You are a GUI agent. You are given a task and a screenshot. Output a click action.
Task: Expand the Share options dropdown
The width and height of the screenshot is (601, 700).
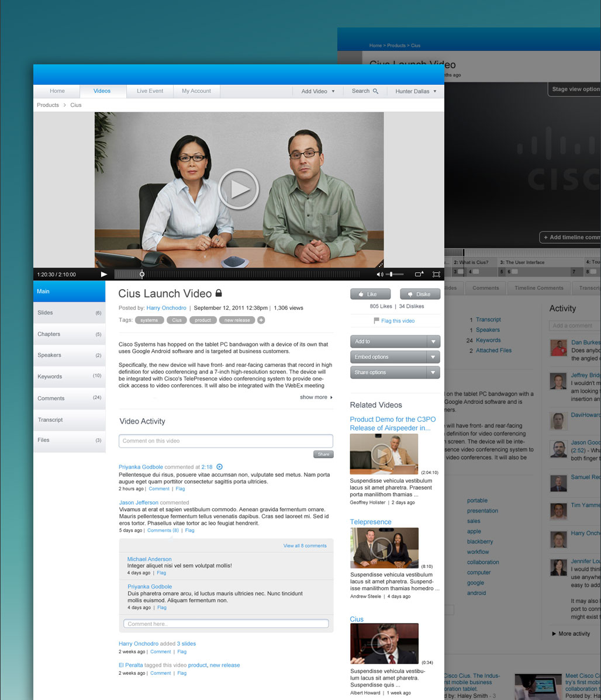coord(395,372)
